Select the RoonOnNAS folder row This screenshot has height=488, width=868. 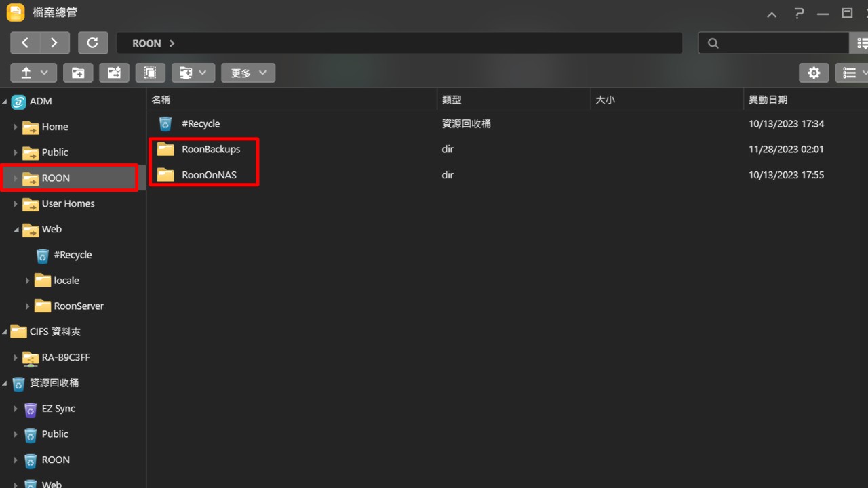507,175
